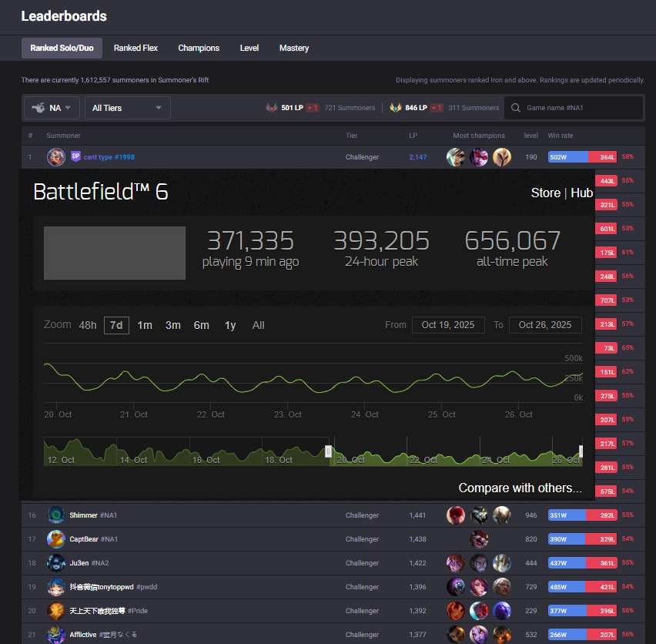Grab the right navigator handle at chart end
Screen dimensions: 656x644
pos(581,451)
